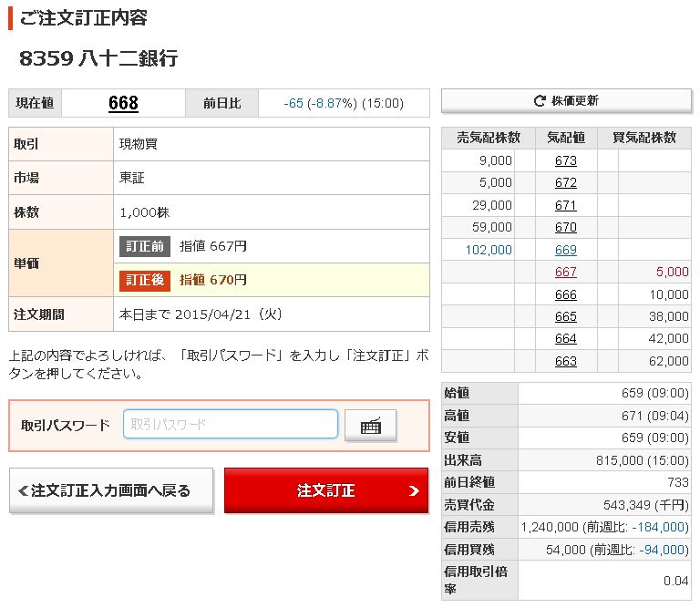Click buy quantity 42,000

(x=669, y=338)
